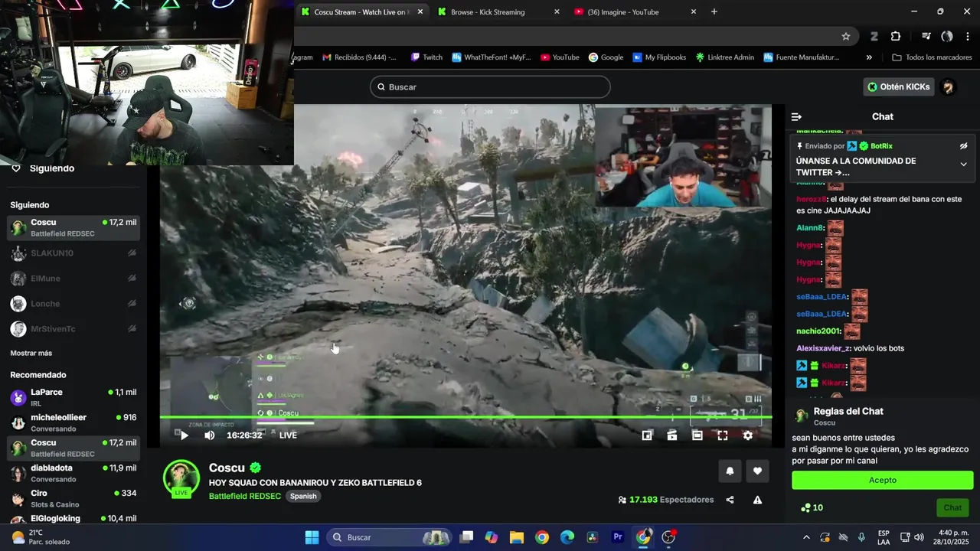Viewport: 980px width, 551px height.
Task: Open a new browser tab
Action: pos(714,11)
